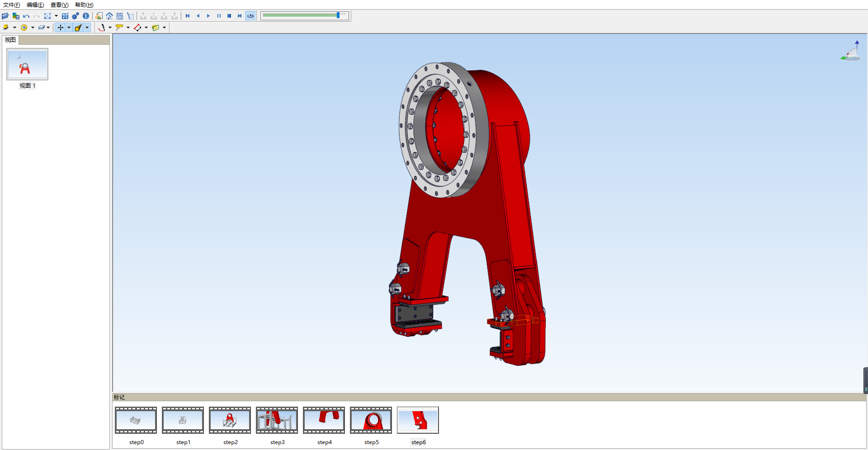Click the red dimension marker icon

[x=137, y=28]
